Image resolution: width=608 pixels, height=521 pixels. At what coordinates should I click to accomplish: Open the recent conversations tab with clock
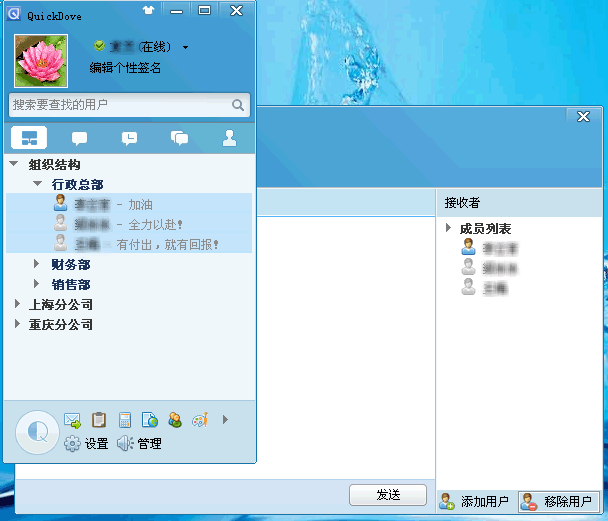pyautogui.click(x=130, y=138)
